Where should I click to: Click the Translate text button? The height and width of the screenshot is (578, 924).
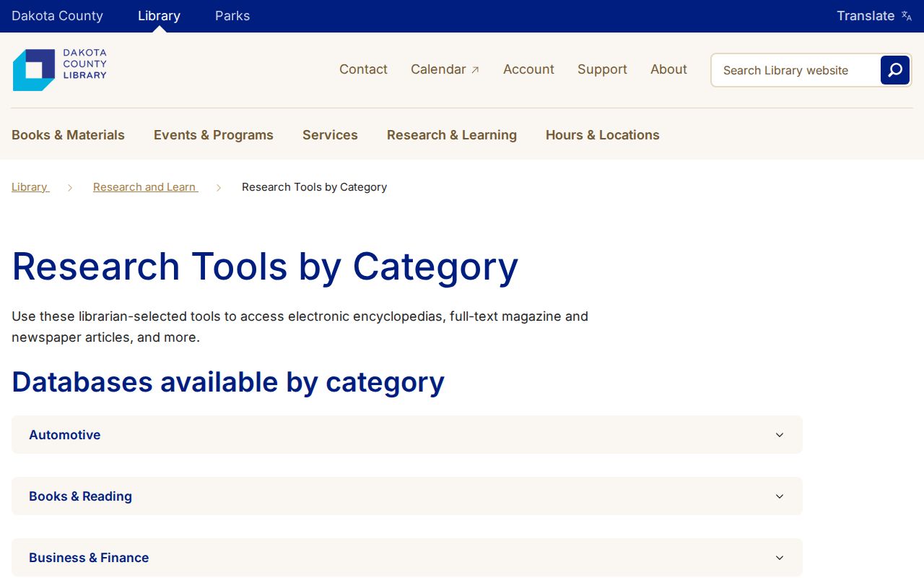tap(866, 16)
